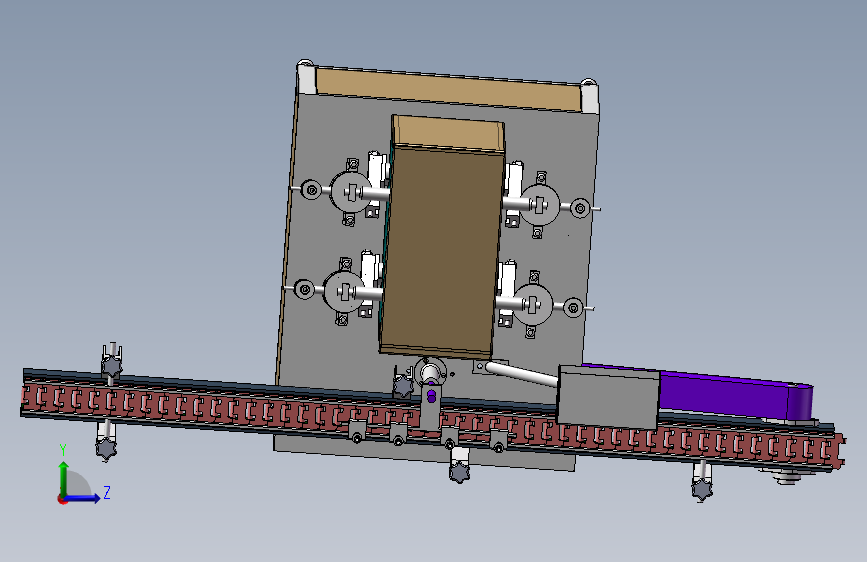The image size is (867, 562).
Task: Select the star knob above the conveyor's left end
Action: coord(111,366)
